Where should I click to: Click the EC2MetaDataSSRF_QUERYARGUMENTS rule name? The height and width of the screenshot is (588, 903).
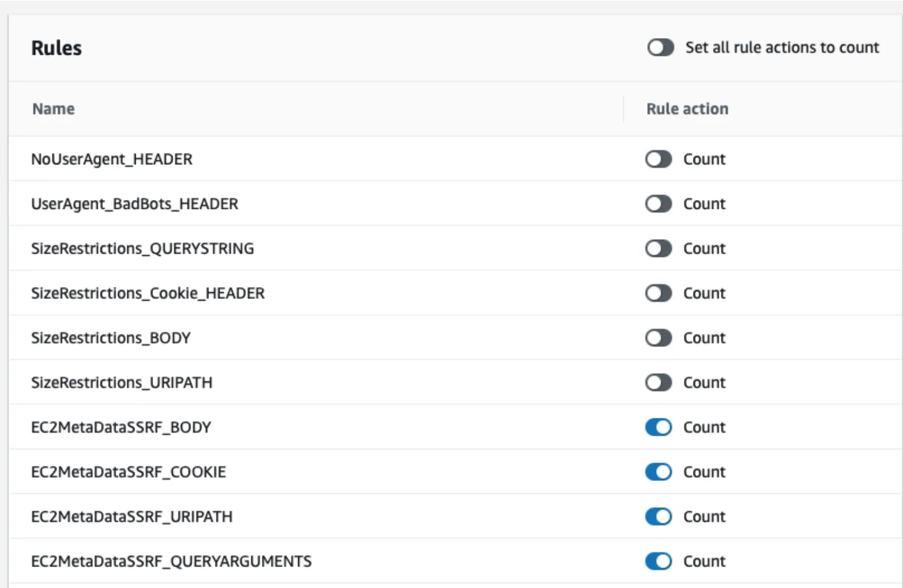171,561
